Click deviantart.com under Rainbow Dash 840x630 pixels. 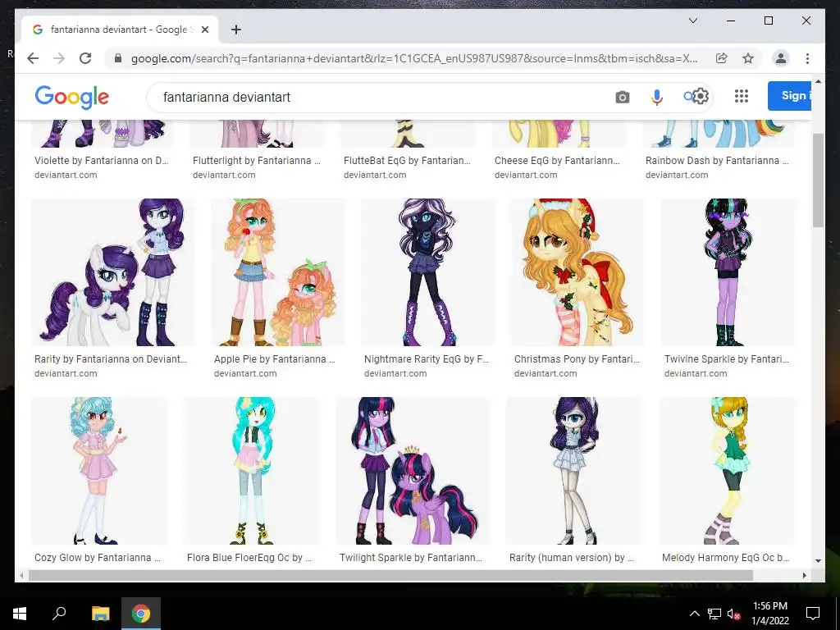point(677,175)
